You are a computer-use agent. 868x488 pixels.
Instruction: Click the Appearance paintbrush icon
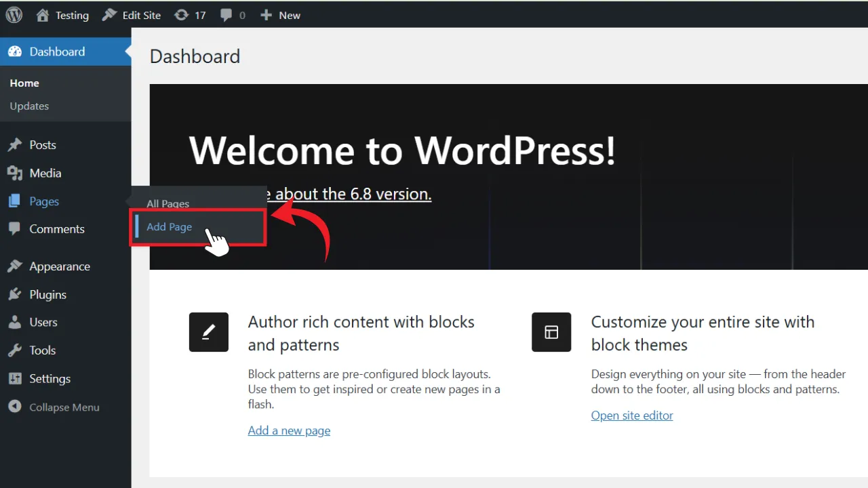point(15,266)
